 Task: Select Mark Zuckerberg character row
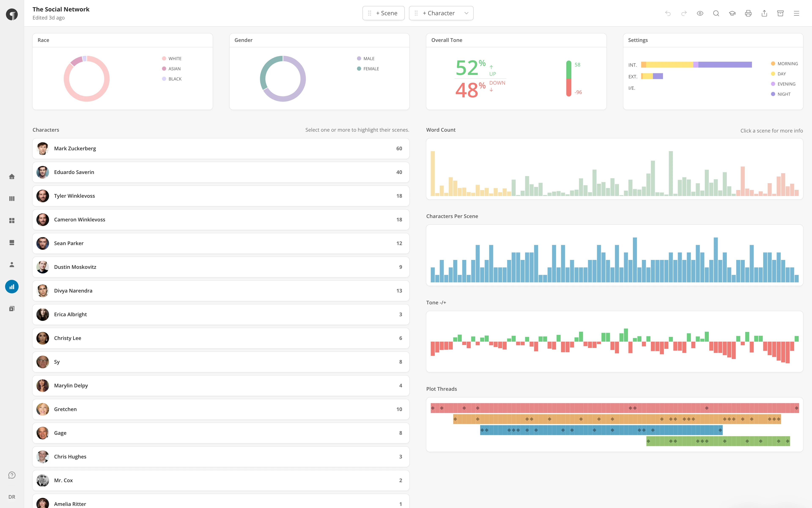coord(221,149)
